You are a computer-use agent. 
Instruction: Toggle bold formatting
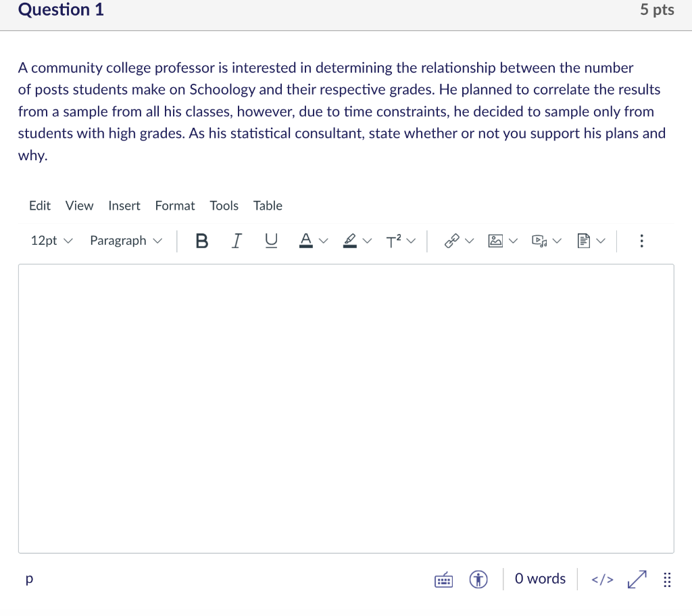click(x=201, y=241)
